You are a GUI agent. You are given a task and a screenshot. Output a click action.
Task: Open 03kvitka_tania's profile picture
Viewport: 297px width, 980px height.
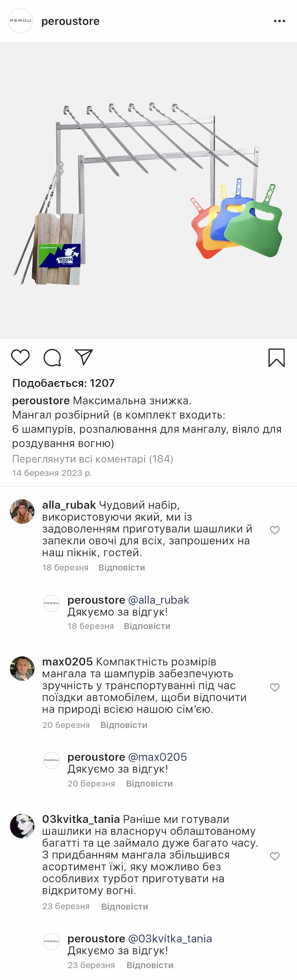coord(22,826)
